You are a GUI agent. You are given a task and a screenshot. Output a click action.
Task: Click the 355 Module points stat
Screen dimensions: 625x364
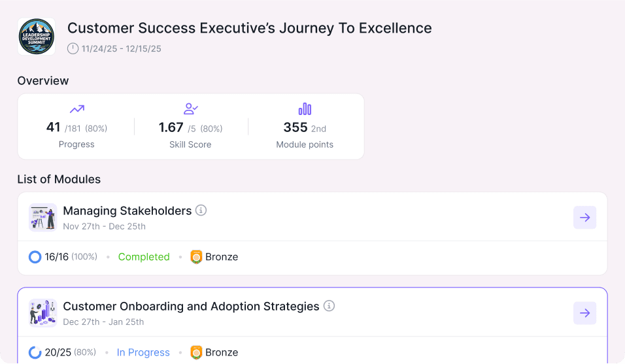(296, 127)
